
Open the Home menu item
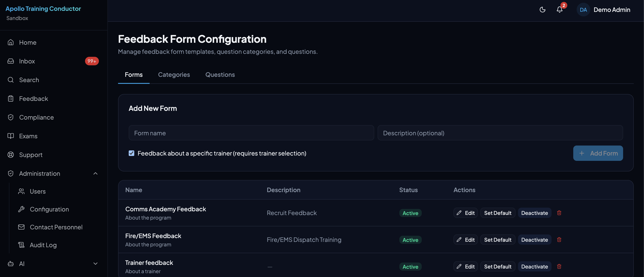coord(53,42)
